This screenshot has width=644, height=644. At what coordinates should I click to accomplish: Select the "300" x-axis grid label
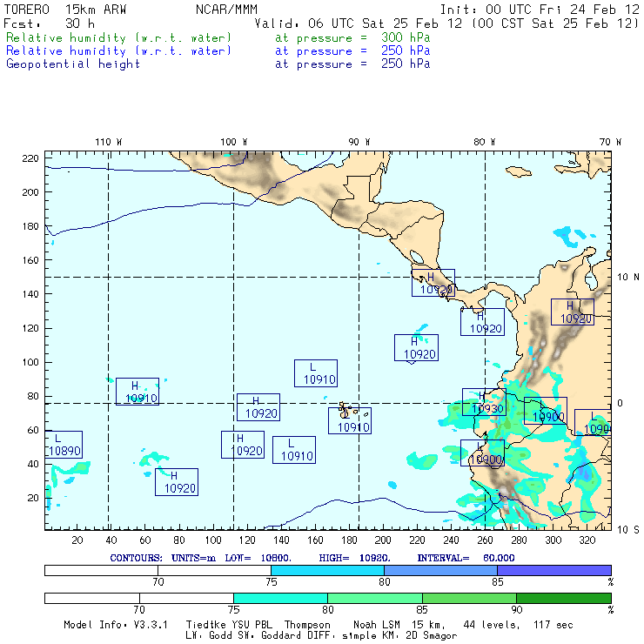pos(553,540)
